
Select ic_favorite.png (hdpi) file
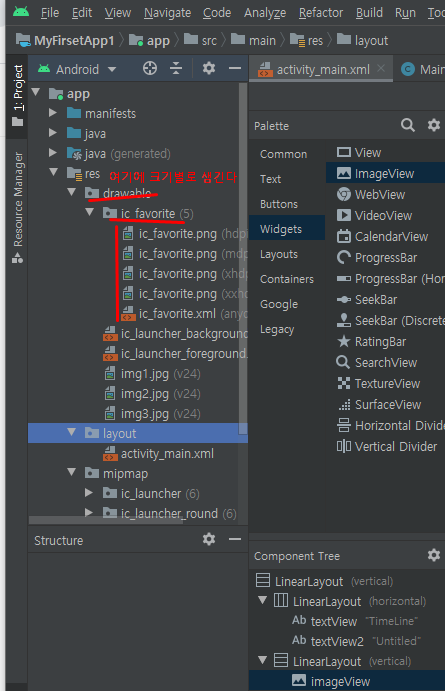click(x=185, y=234)
